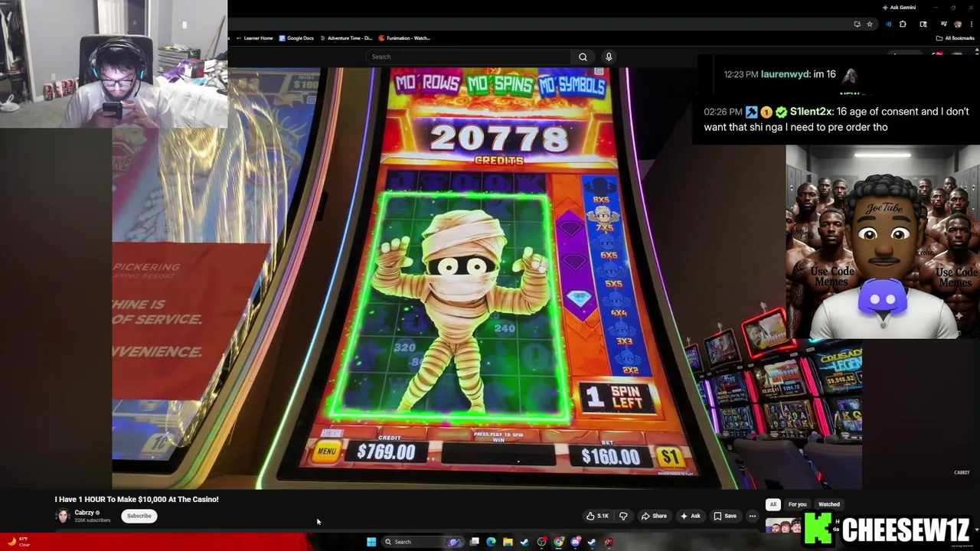Screen dimensions: 980x551
Task: Bookmark this page with the star icon
Action: [x=870, y=24]
